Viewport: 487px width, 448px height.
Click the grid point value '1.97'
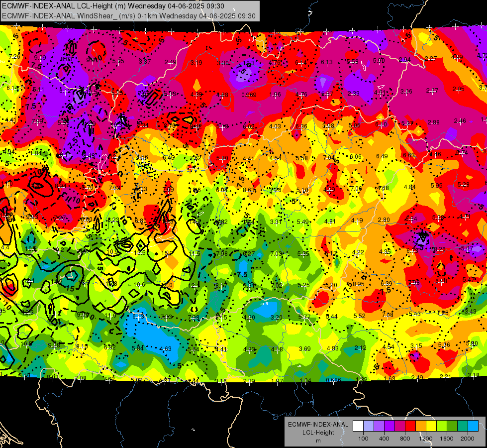point(277,381)
